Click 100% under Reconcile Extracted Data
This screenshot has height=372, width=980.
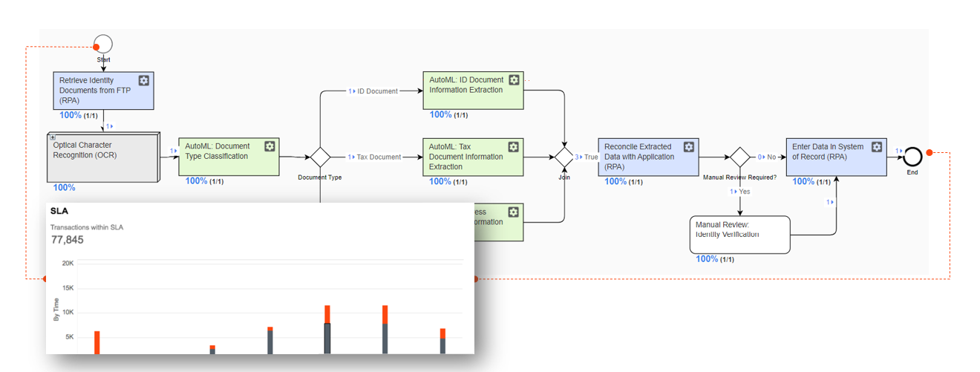pyautogui.click(x=615, y=181)
